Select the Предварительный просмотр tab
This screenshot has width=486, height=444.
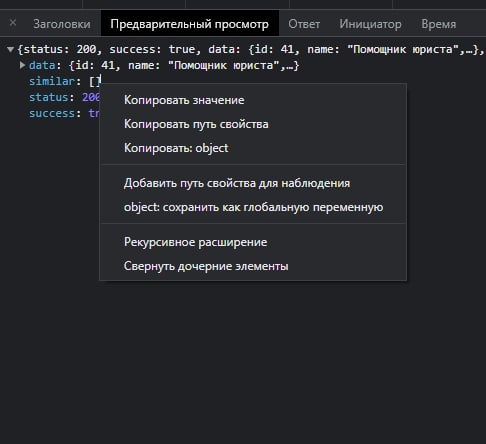point(190,24)
